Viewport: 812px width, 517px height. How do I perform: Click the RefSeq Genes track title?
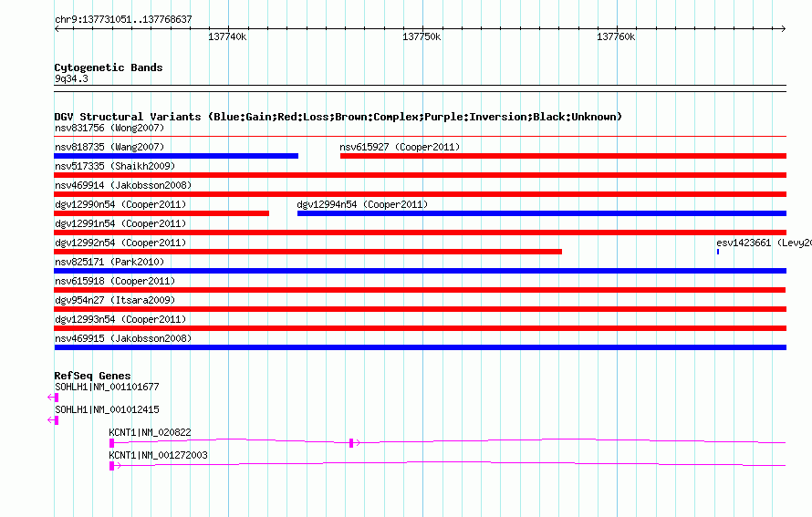click(92, 376)
